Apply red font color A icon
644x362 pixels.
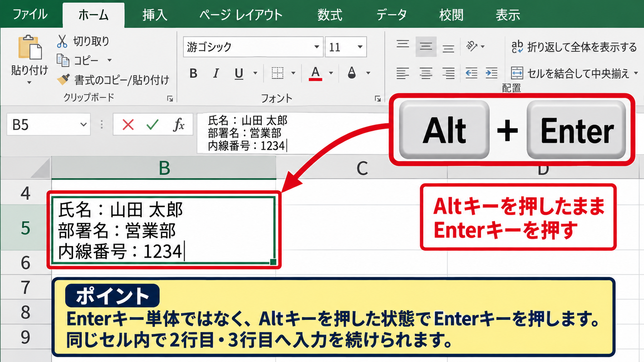(315, 73)
